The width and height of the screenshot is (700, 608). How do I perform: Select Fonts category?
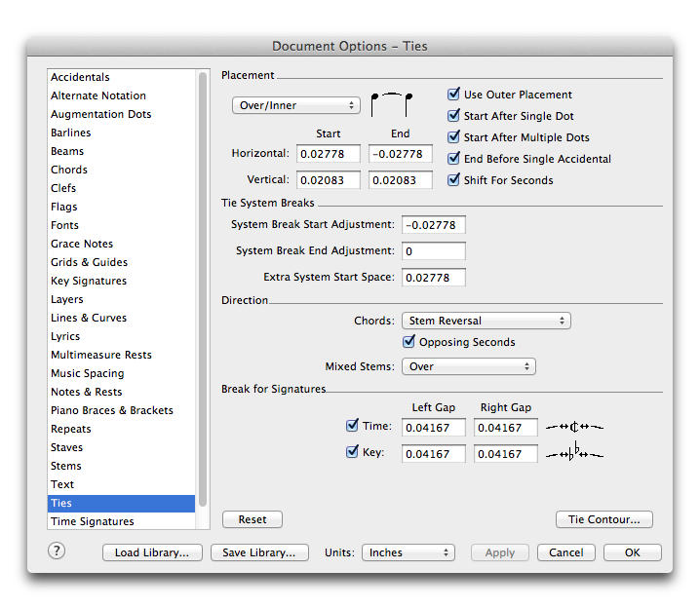(122, 225)
